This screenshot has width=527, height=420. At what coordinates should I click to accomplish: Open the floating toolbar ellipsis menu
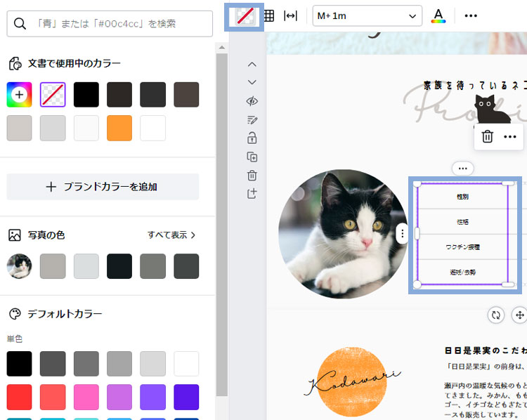point(510,137)
